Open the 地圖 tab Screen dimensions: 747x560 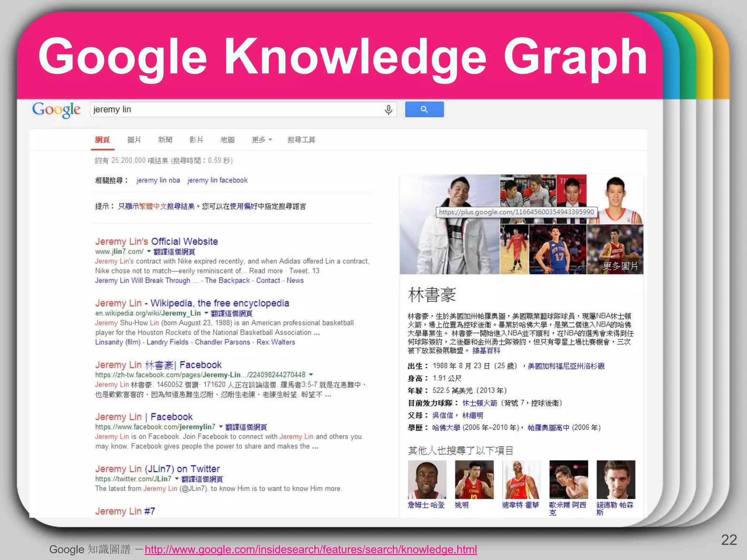[228, 140]
